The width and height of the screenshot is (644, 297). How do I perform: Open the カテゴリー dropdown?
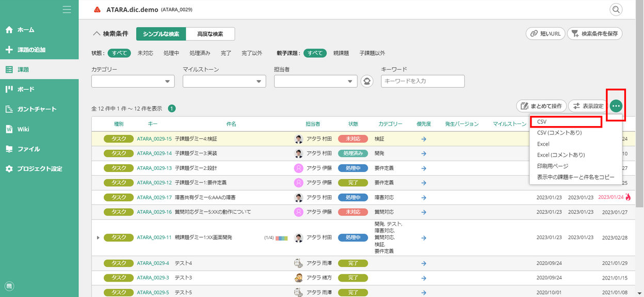[133, 81]
